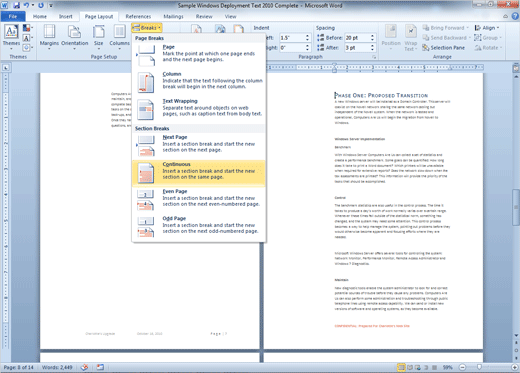Open theme colors picker
The image size is (520, 373).
click(x=27, y=28)
